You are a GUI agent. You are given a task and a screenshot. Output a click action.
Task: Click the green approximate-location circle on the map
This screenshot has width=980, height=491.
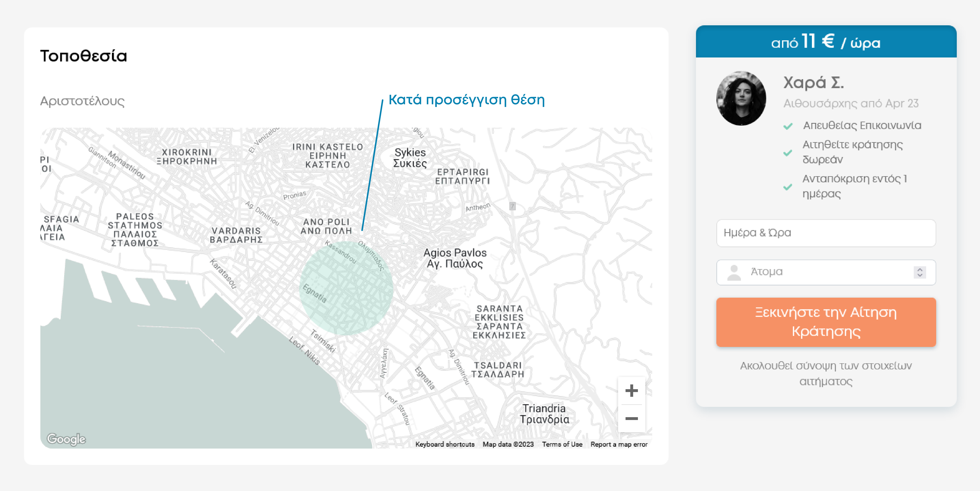click(x=346, y=288)
